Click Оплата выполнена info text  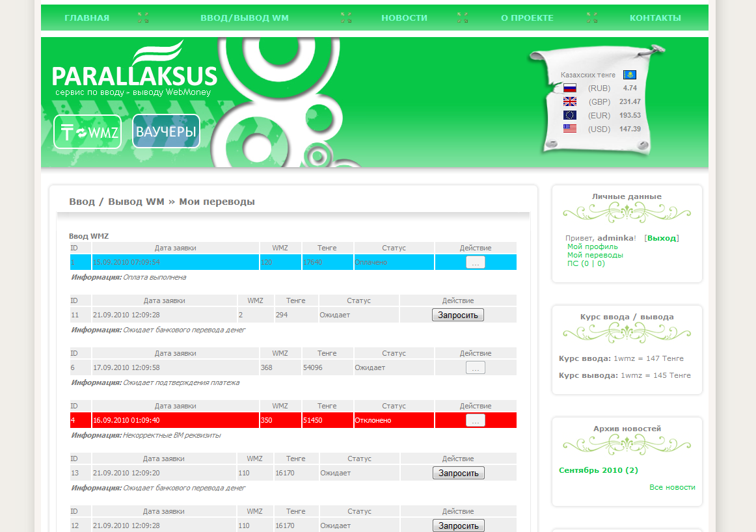[154, 277]
